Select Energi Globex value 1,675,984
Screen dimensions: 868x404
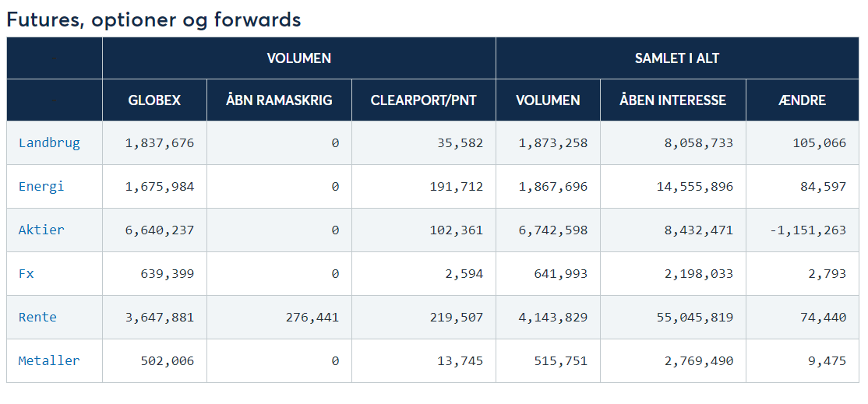(x=160, y=187)
